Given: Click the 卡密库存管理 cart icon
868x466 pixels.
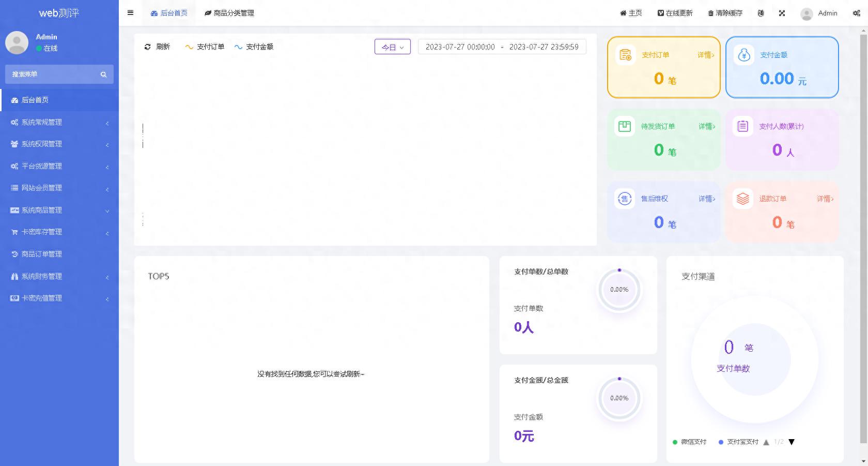Looking at the screenshot, I should pyautogui.click(x=14, y=232).
